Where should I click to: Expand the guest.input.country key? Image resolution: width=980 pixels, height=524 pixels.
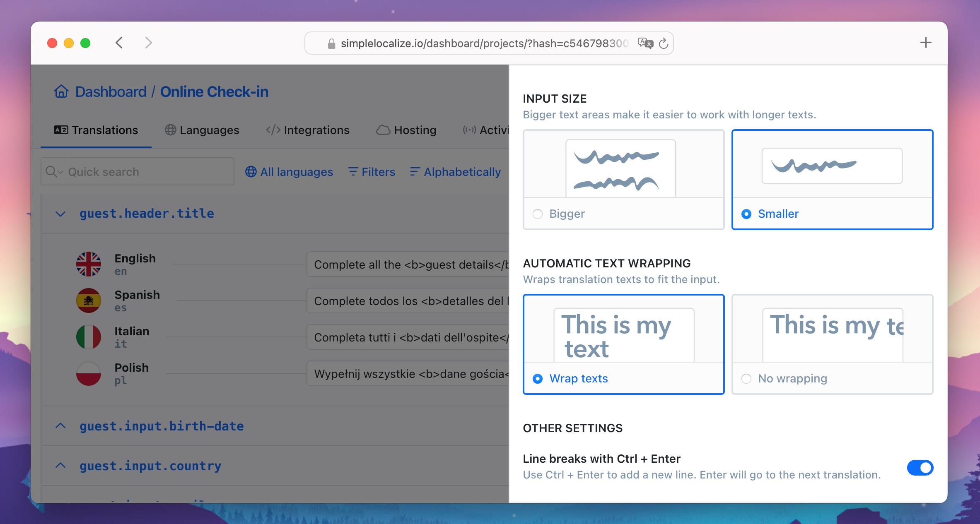[60, 465]
